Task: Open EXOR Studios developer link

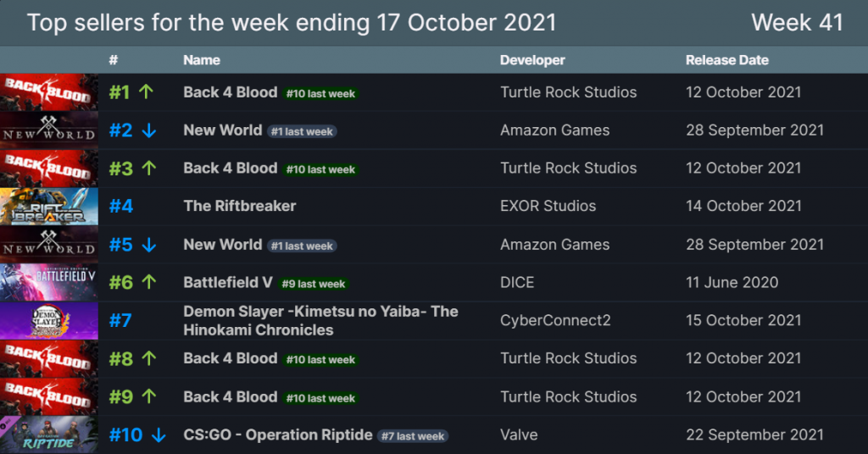Action: [548, 207]
